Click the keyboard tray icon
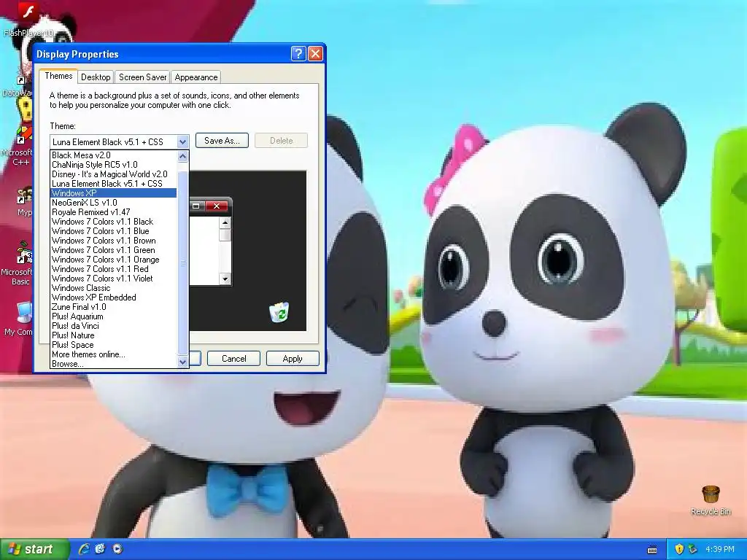This screenshot has height=560, width=747. [x=652, y=550]
